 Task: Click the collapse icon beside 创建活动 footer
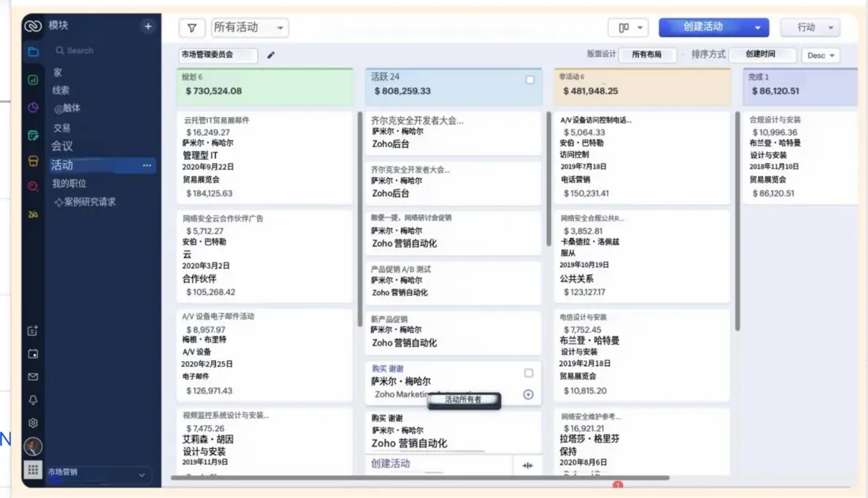pyautogui.click(x=527, y=466)
